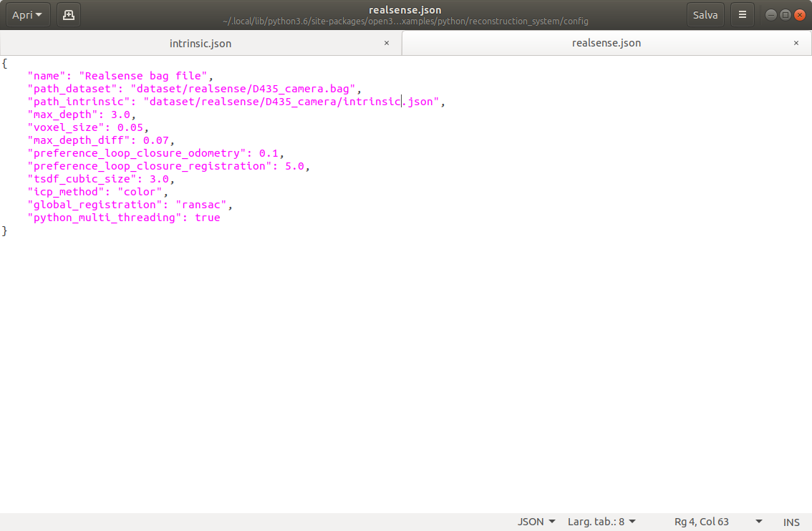812x531 pixels.
Task: Click the realsense.json window title
Action: (405, 10)
